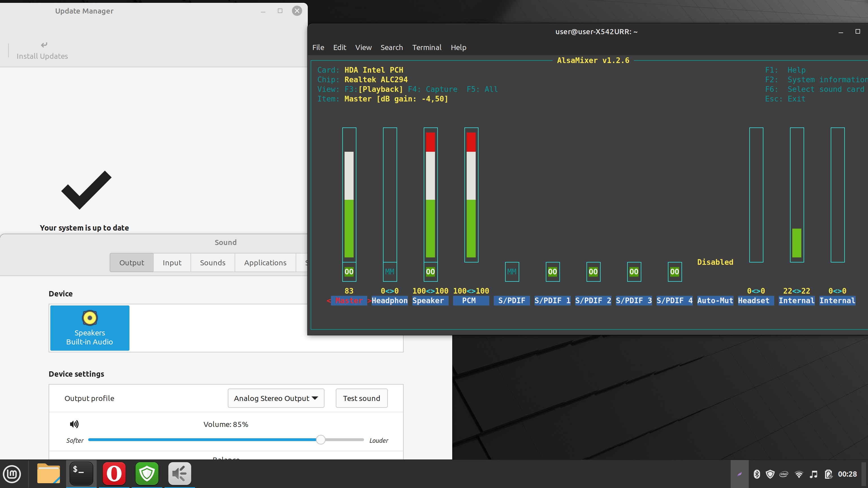Open the Opera browser from taskbar

(114, 474)
